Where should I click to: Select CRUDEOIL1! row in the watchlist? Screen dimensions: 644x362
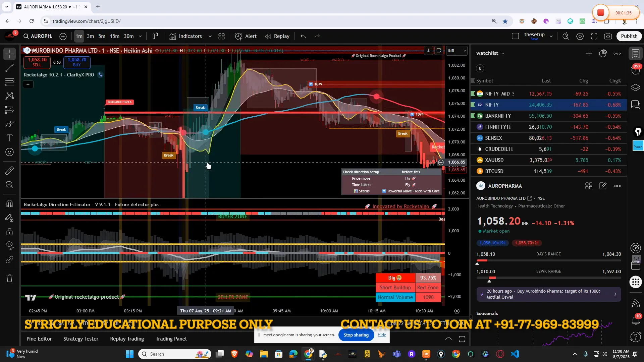pos(548,149)
